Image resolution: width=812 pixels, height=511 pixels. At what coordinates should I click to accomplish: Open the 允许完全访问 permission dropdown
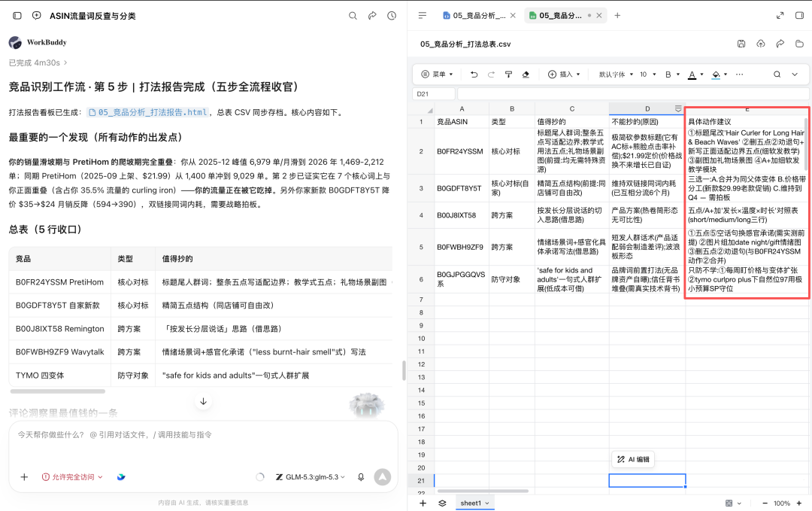point(72,477)
